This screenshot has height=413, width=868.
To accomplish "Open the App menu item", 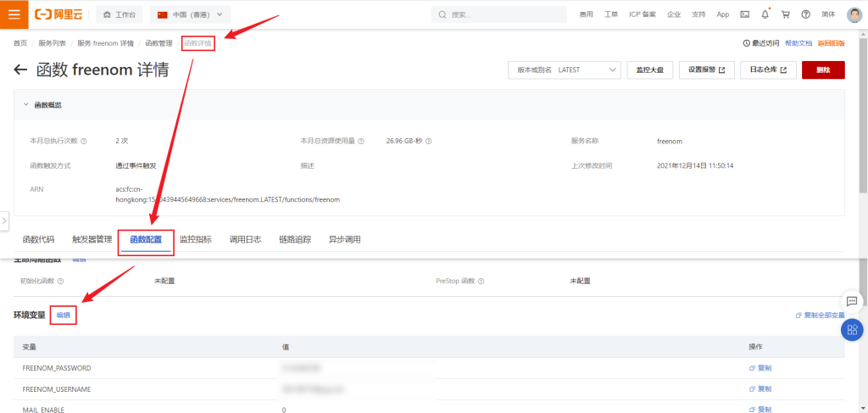I will 722,14.
